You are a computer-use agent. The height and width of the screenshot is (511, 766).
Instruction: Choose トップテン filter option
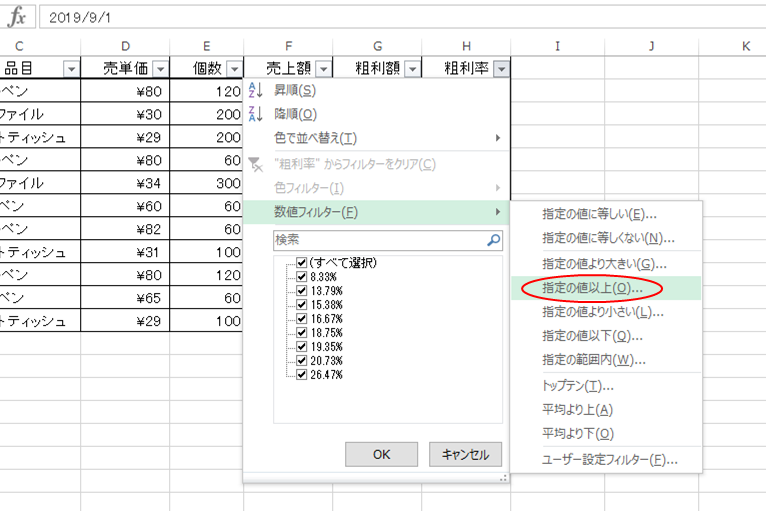578,386
